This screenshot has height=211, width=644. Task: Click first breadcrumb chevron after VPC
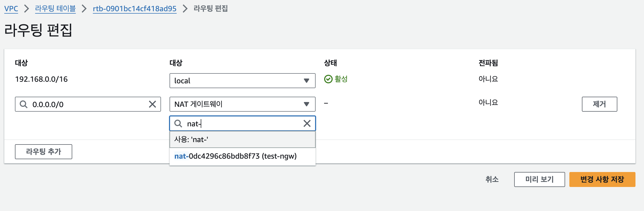pyautogui.click(x=26, y=9)
